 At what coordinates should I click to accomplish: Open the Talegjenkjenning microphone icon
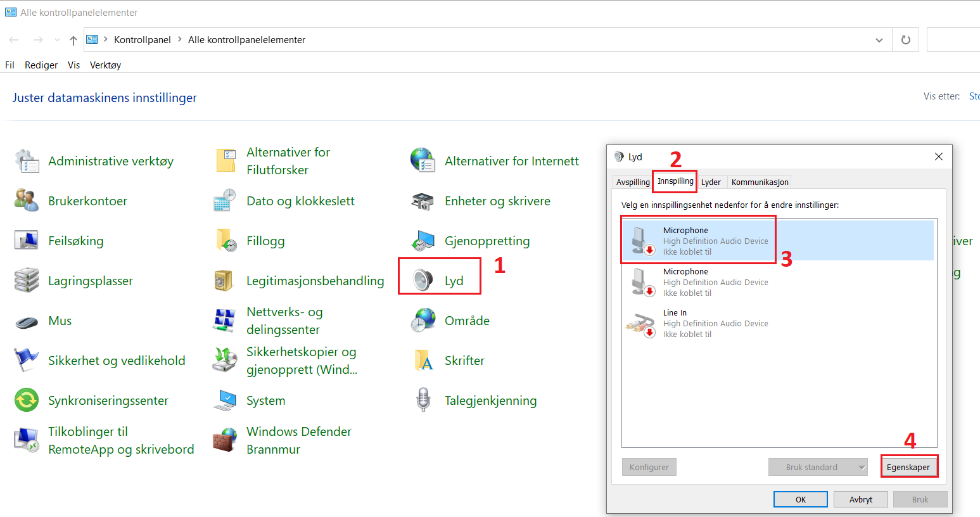[x=423, y=400]
